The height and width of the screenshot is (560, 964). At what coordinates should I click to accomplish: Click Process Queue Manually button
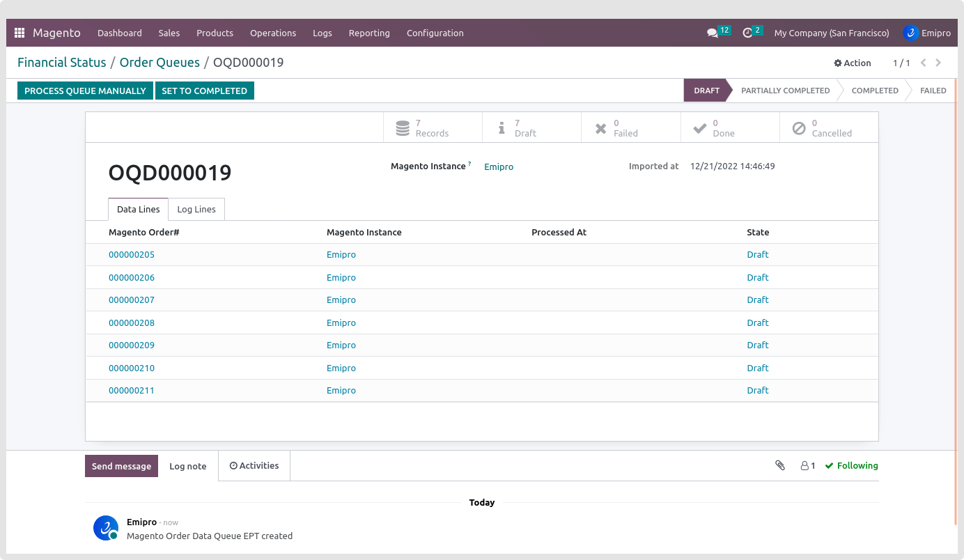click(x=85, y=91)
